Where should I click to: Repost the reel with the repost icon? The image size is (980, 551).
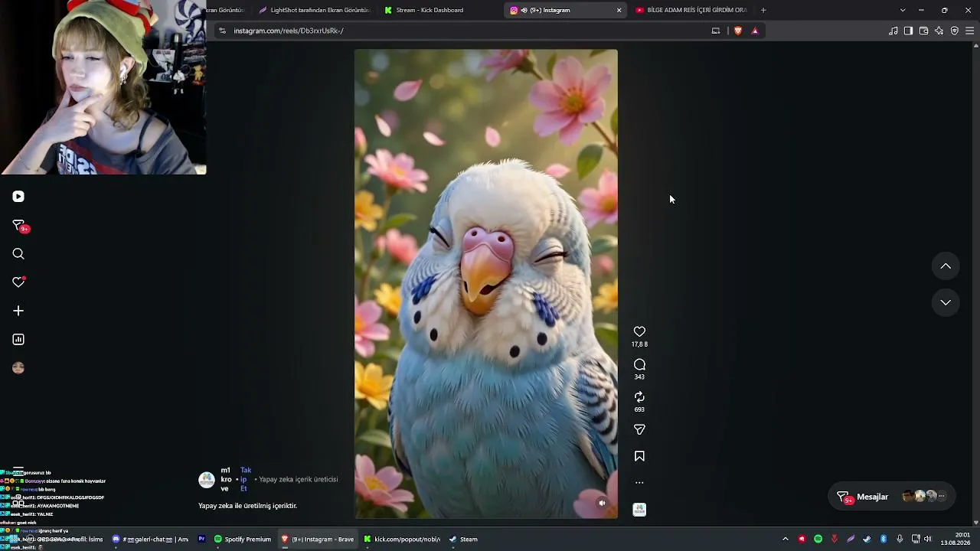click(639, 397)
